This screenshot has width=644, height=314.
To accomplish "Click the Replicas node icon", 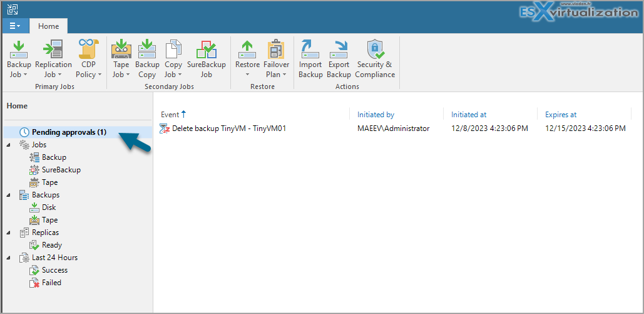I will 24,233.
